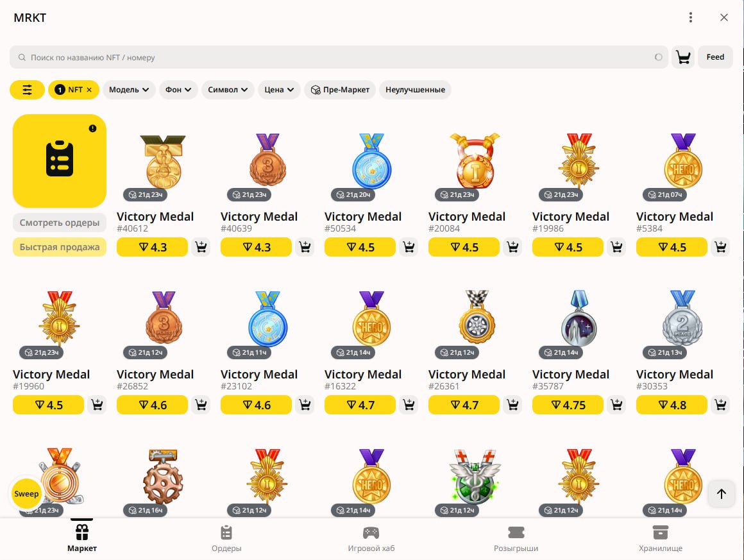Add Victory Medal #30353 to cart
Image resolution: width=744 pixels, height=560 pixels.
click(721, 405)
